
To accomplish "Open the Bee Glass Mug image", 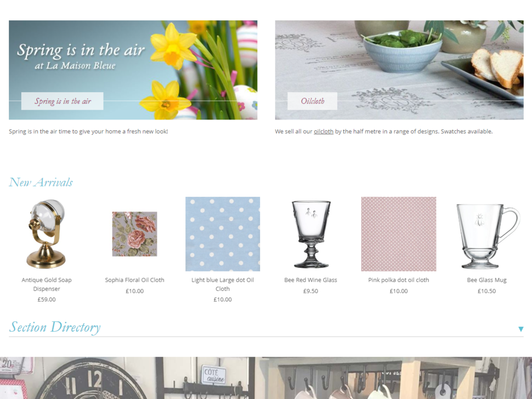I will (487, 236).
